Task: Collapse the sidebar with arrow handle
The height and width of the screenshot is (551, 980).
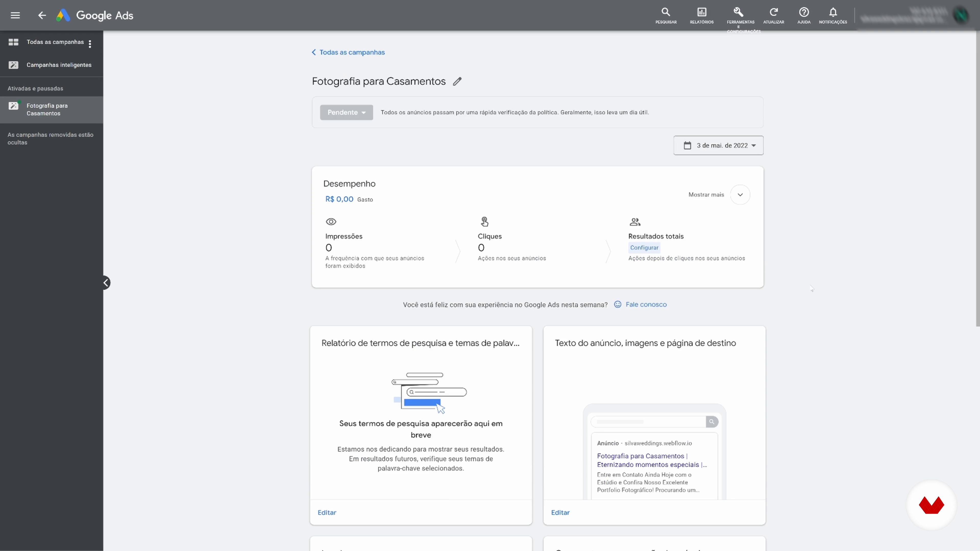Action: pos(106,283)
